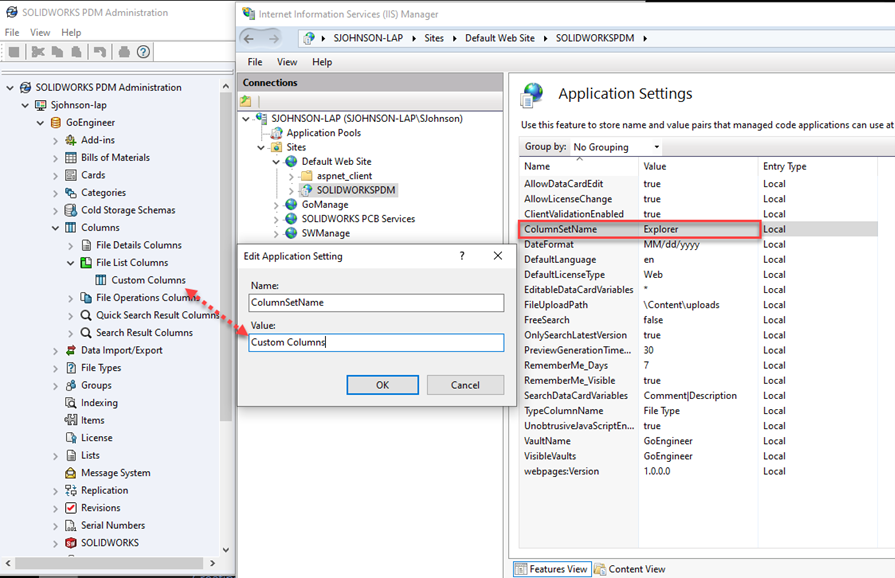Select the Custom Columns tree item

[148, 280]
